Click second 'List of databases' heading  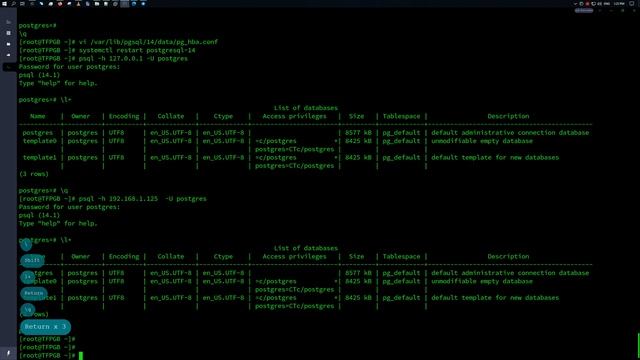(x=306, y=248)
